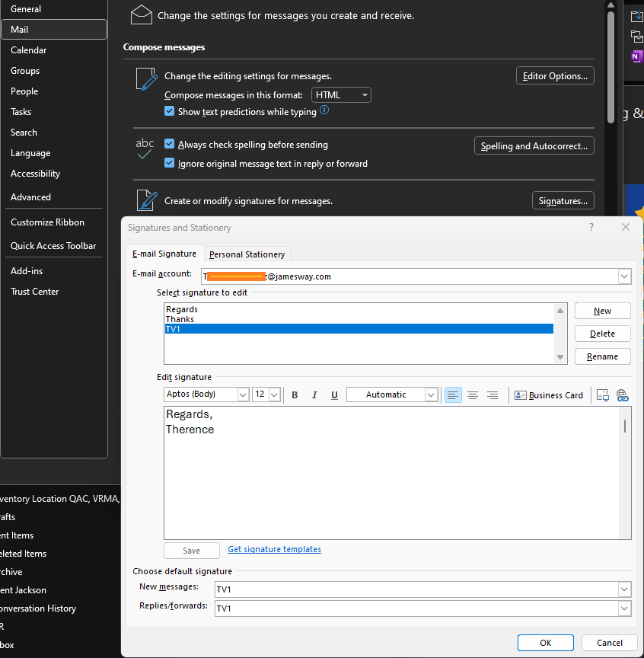Set center alignment for the signature
The width and height of the screenshot is (644, 658).
coord(473,394)
